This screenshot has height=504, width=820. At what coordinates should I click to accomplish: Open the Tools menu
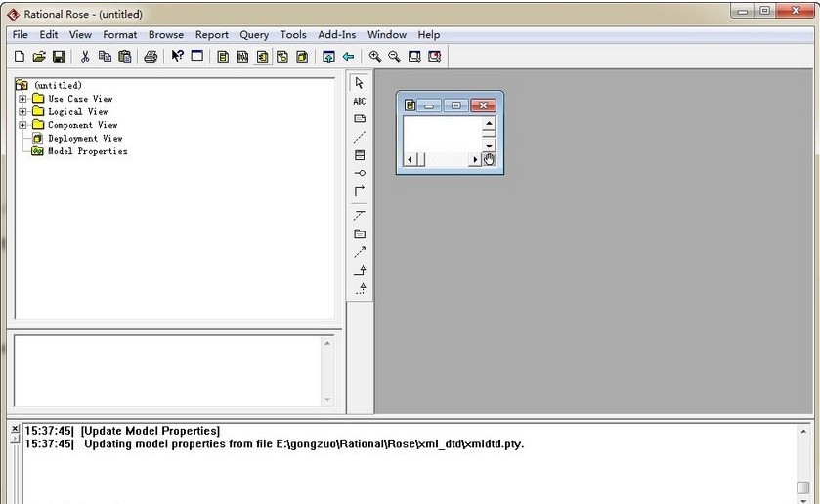293,34
